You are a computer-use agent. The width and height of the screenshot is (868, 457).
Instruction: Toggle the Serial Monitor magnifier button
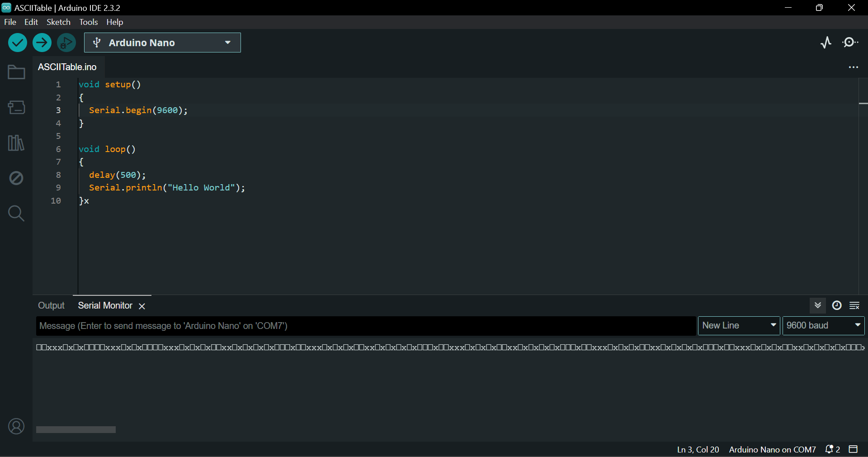[x=850, y=43]
